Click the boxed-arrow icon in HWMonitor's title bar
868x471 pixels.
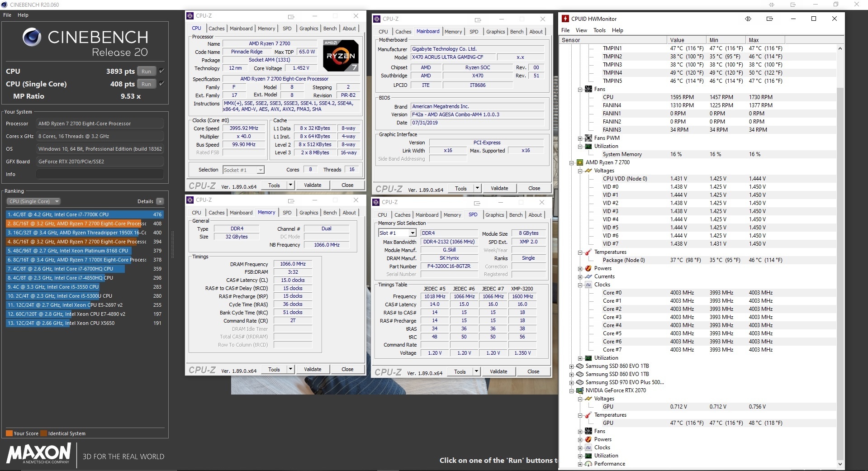point(770,19)
